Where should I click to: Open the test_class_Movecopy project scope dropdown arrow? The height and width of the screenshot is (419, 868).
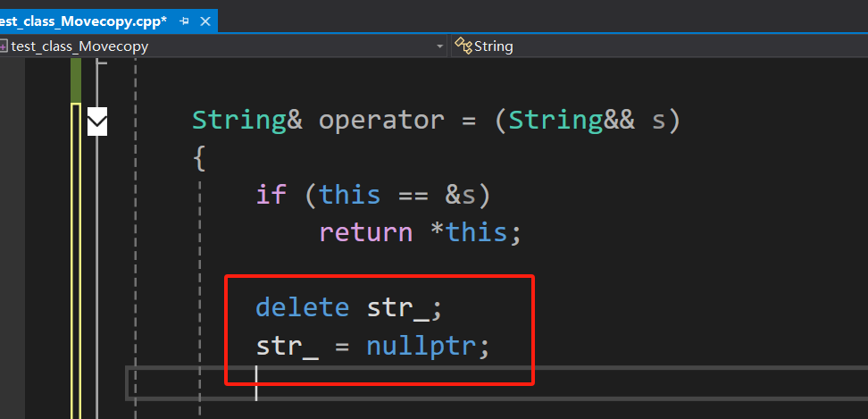pos(440,46)
